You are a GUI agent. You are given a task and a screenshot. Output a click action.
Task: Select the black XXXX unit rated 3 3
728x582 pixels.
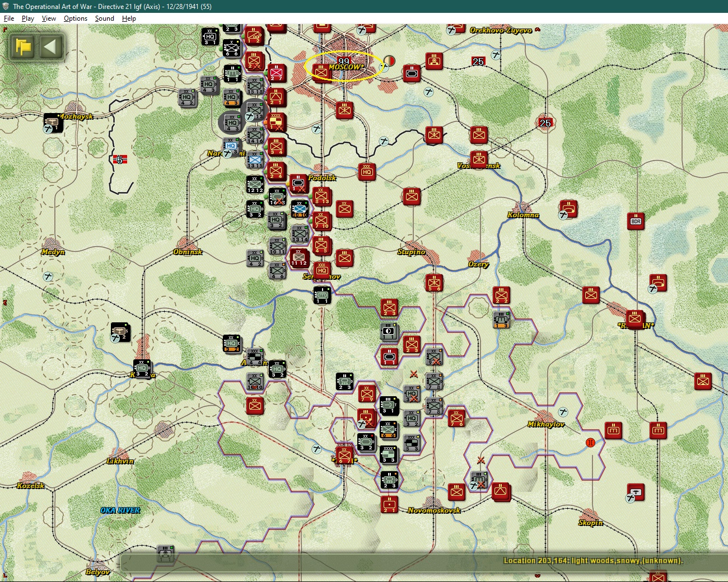389,454
